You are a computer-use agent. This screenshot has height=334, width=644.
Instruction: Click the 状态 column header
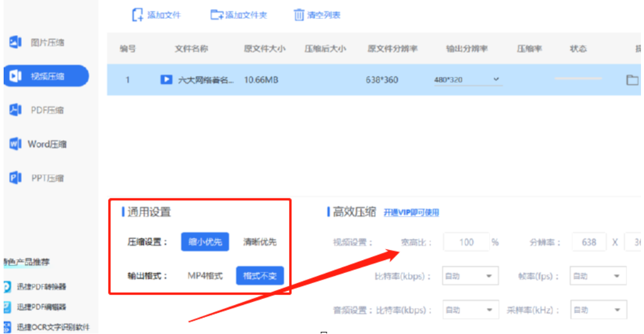[x=578, y=48]
